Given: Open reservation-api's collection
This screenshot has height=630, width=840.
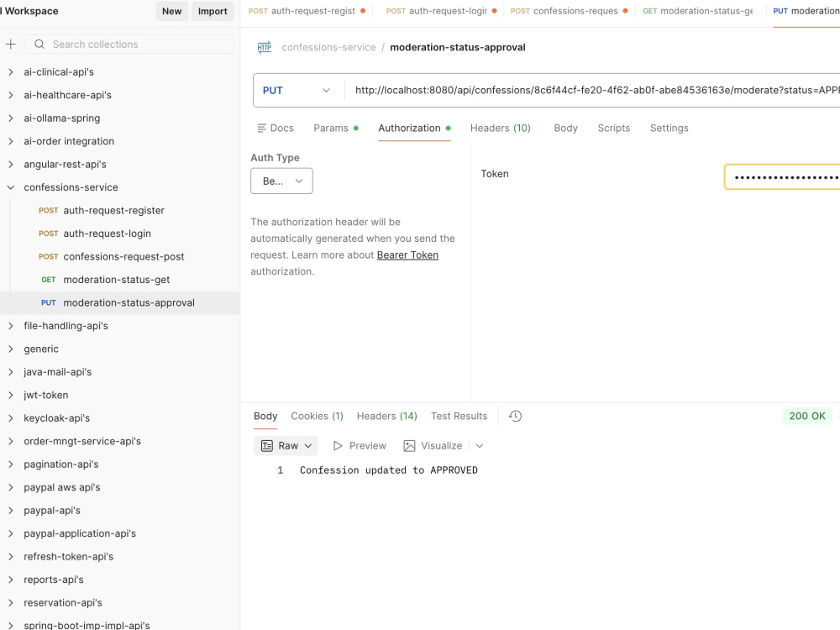Looking at the screenshot, I should click(x=63, y=602).
